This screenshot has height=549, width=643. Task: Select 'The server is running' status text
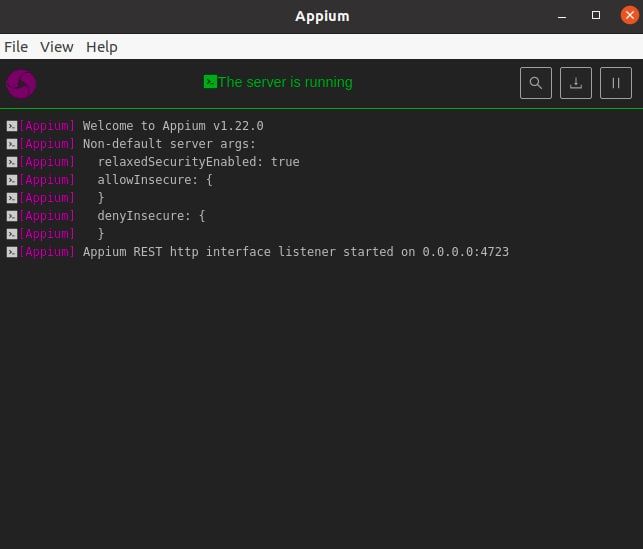[285, 82]
